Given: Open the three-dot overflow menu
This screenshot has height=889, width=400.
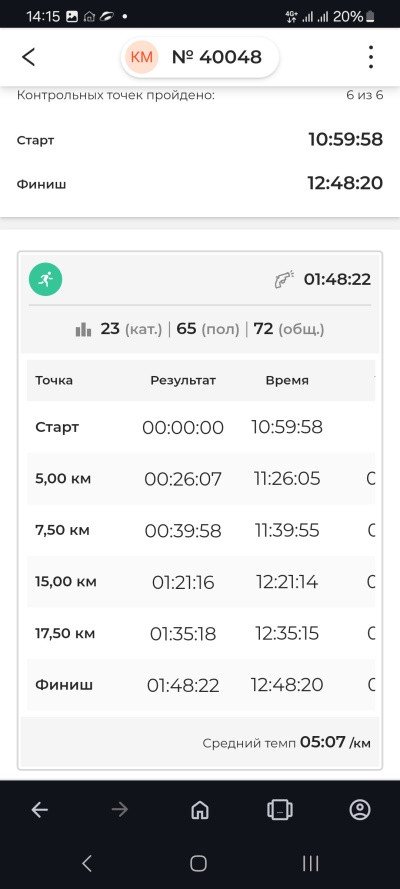Looking at the screenshot, I should pyautogui.click(x=371, y=57).
